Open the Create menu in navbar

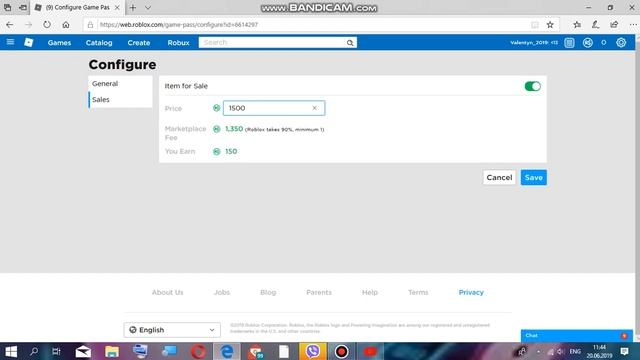139,42
